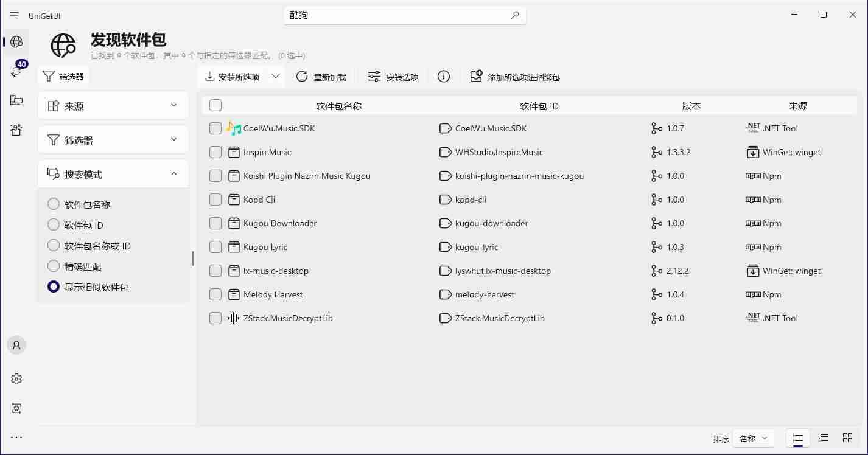Switch to list view layout

tap(798, 438)
